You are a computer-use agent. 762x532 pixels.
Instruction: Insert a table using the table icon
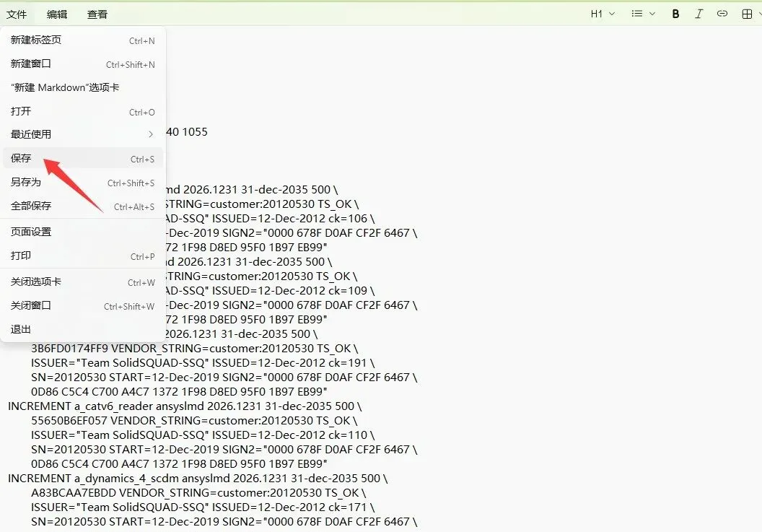pos(748,14)
